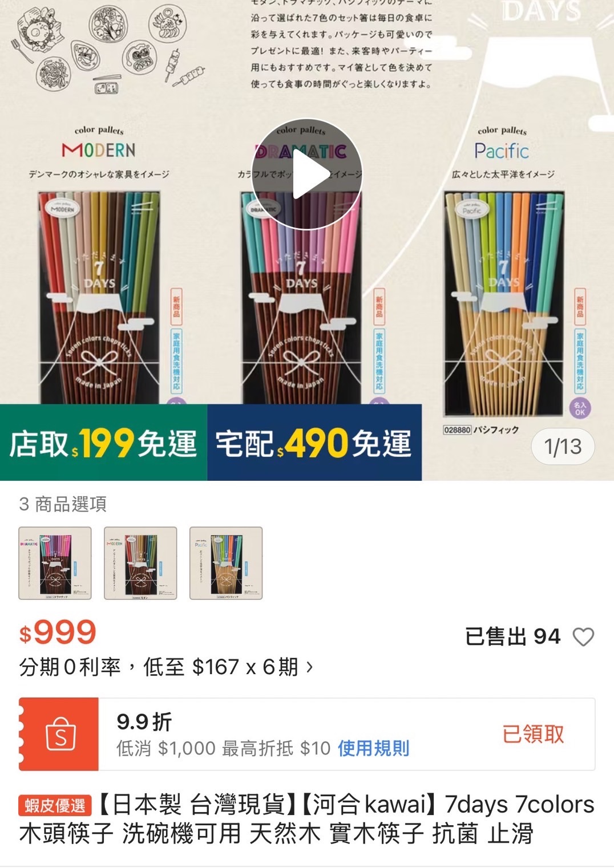Open the 使用規則 coupon rules link
Screen dimensions: 614x868
click(374, 748)
